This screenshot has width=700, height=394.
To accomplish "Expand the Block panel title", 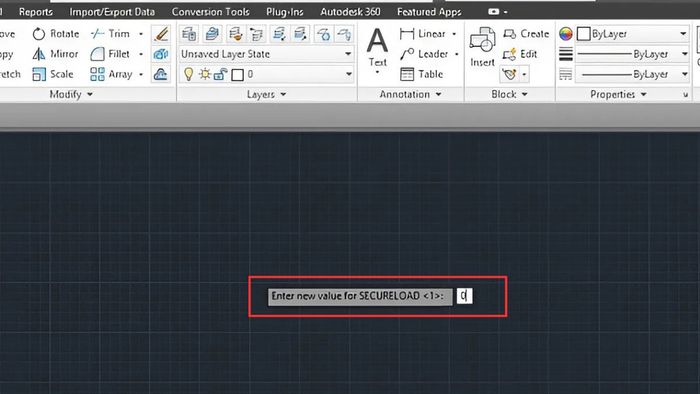I will coord(509,94).
